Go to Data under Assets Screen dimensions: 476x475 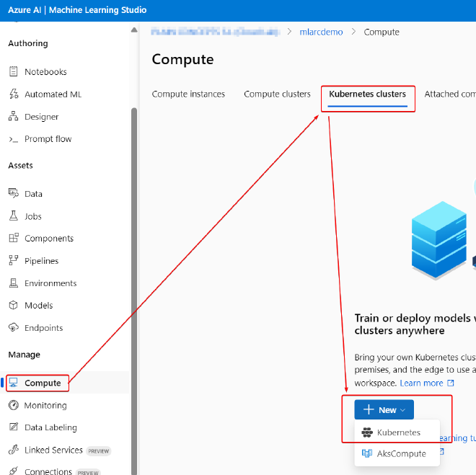tap(33, 194)
